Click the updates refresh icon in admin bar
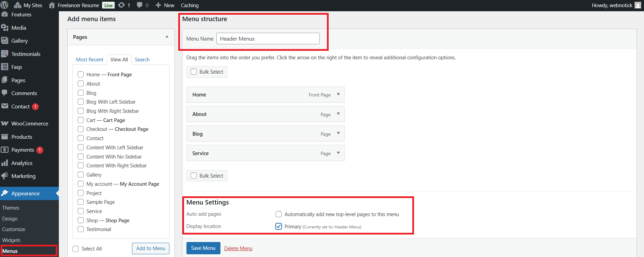644x257 pixels. [x=121, y=5]
